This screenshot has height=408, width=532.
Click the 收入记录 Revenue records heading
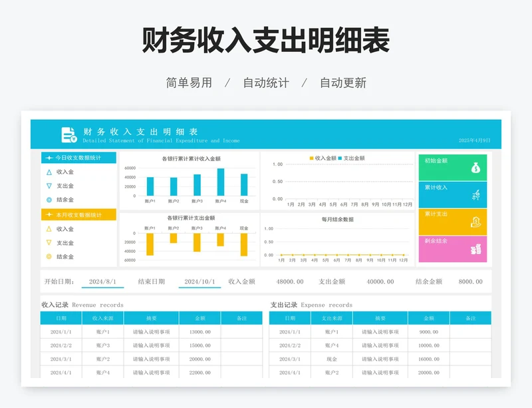[82, 305]
